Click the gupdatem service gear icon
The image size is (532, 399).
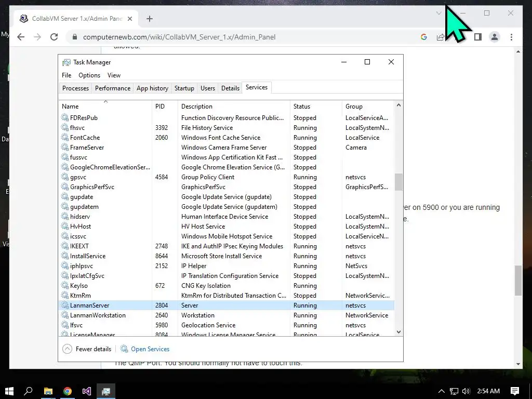click(x=65, y=206)
